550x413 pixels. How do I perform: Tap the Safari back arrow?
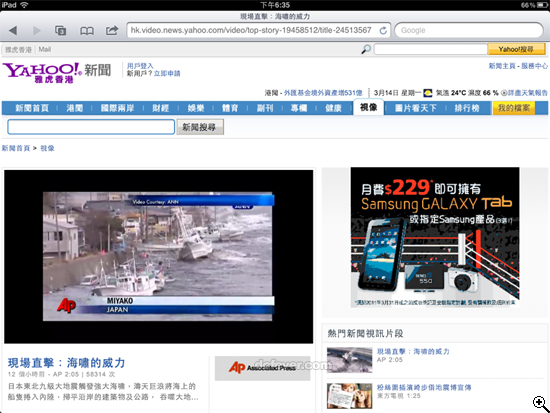coord(13,31)
